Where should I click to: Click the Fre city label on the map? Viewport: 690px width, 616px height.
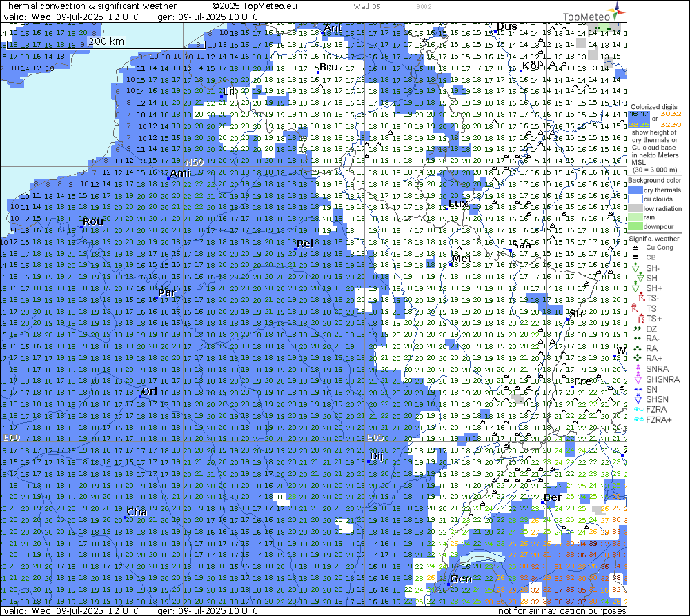coord(582,381)
